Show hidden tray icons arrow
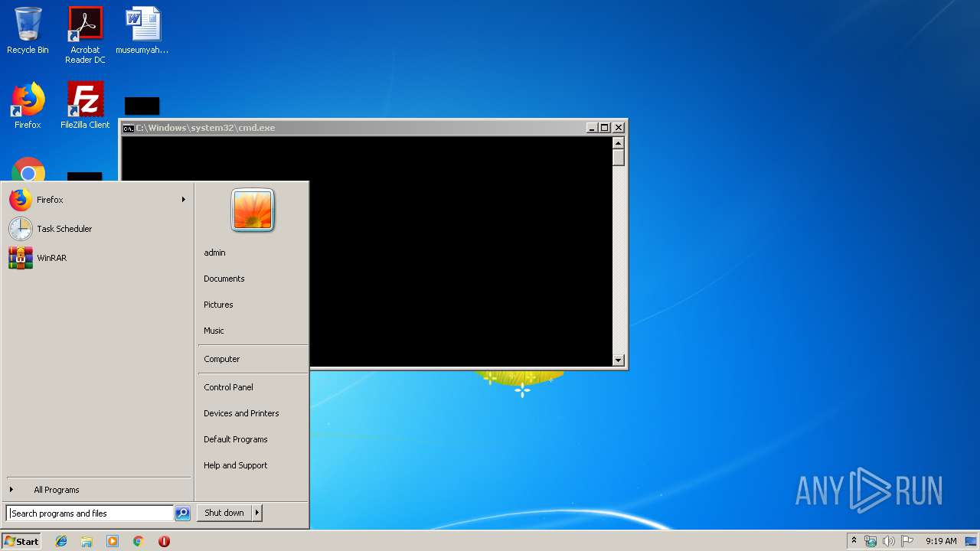Image resolution: width=980 pixels, height=551 pixels. point(854,541)
